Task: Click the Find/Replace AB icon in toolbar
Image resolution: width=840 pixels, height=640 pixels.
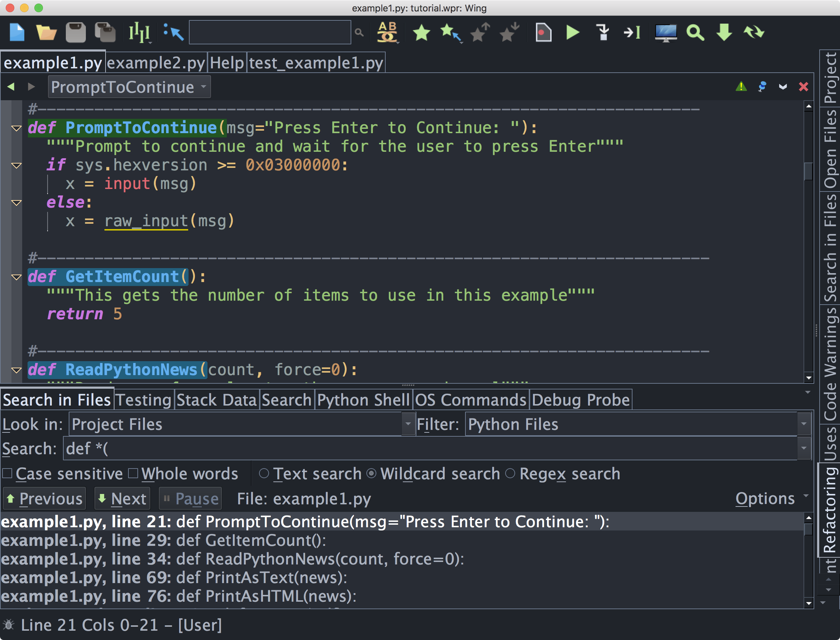Action: [385, 31]
